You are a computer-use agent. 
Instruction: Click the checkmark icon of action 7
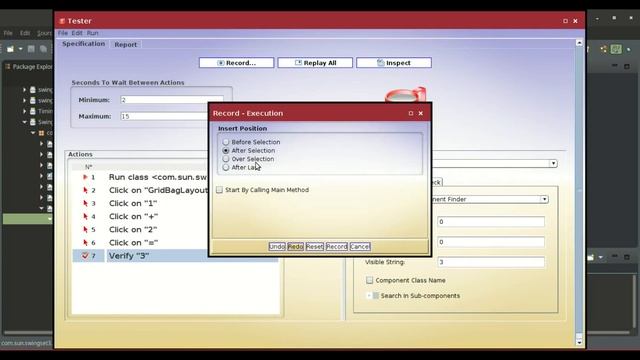pos(85,256)
